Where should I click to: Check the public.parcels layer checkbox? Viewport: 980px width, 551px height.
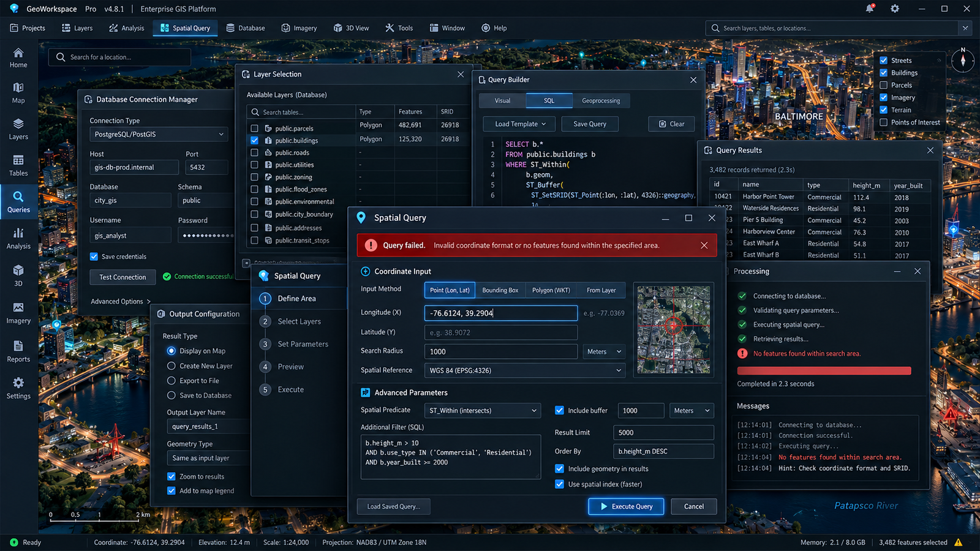click(254, 128)
